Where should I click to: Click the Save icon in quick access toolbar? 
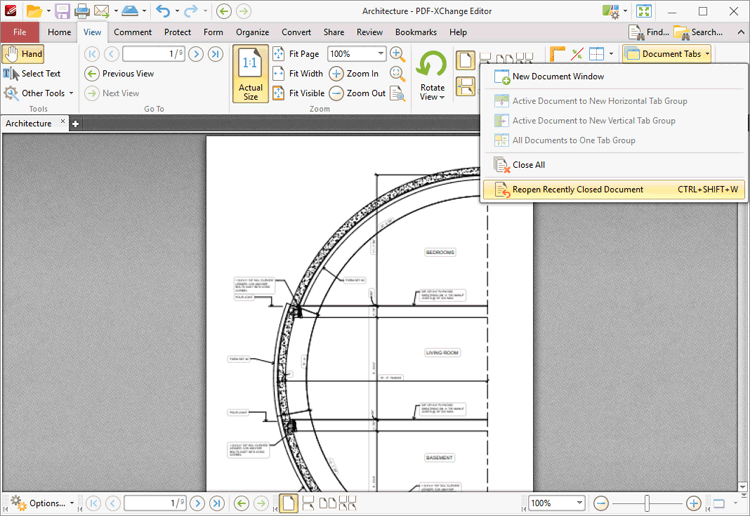pyautogui.click(x=62, y=11)
